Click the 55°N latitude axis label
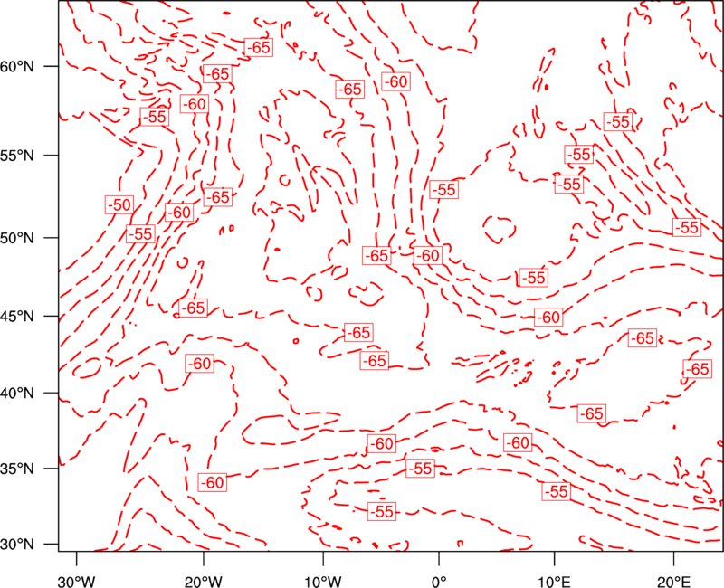This screenshot has height=588, width=724. click(x=17, y=156)
